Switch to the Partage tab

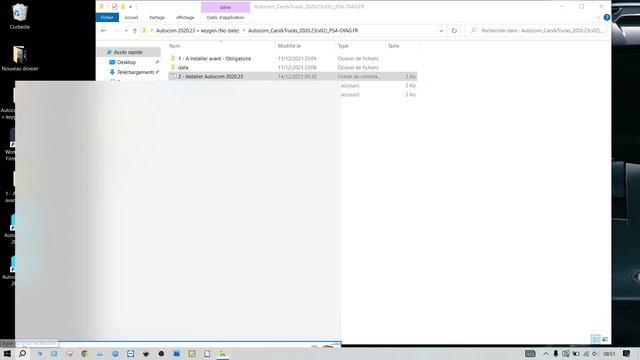157,18
